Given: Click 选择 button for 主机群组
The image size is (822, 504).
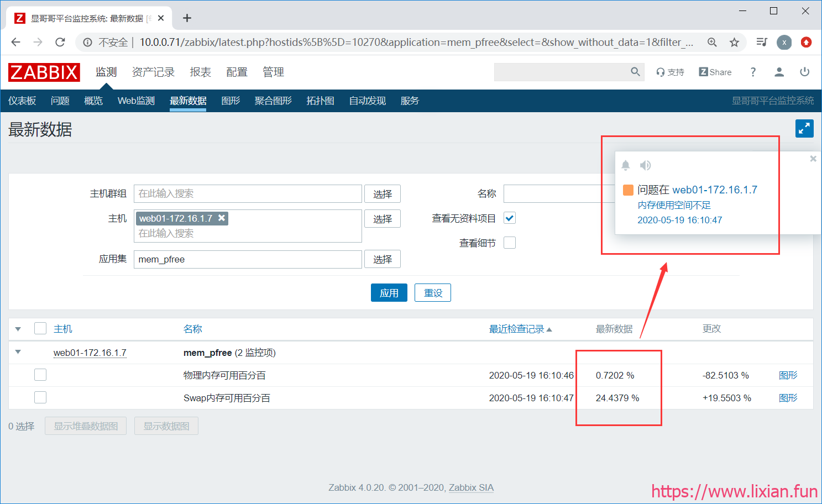Looking at the screenshot, I should [x=383, y=194].
